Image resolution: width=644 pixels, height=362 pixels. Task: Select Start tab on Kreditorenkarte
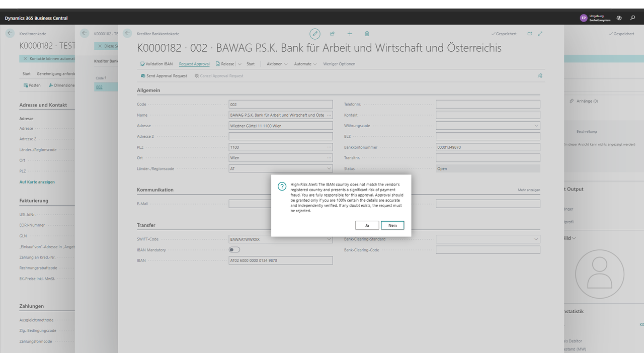pyautogui.click(x=27, y=74)
